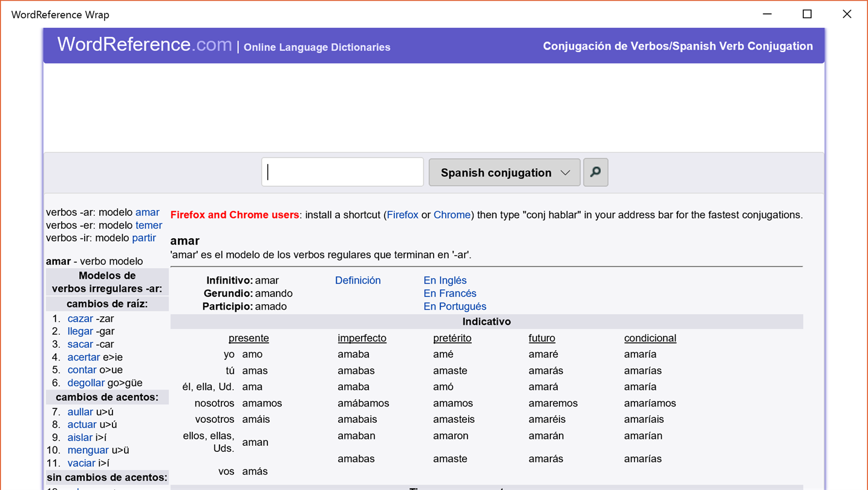
Task: Open the llegar irregular verb model
Action: coord(80,331)
